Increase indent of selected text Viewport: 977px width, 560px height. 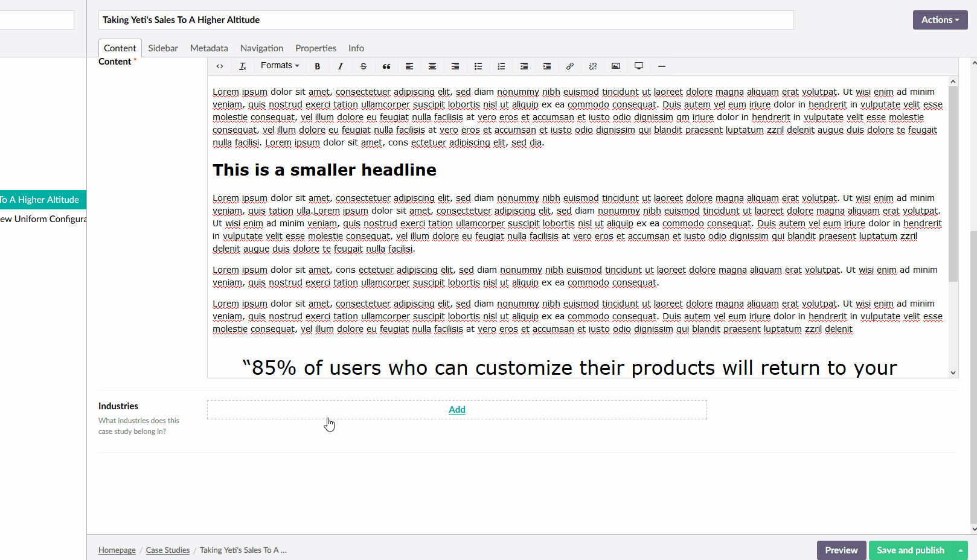(x=547, y=66)
